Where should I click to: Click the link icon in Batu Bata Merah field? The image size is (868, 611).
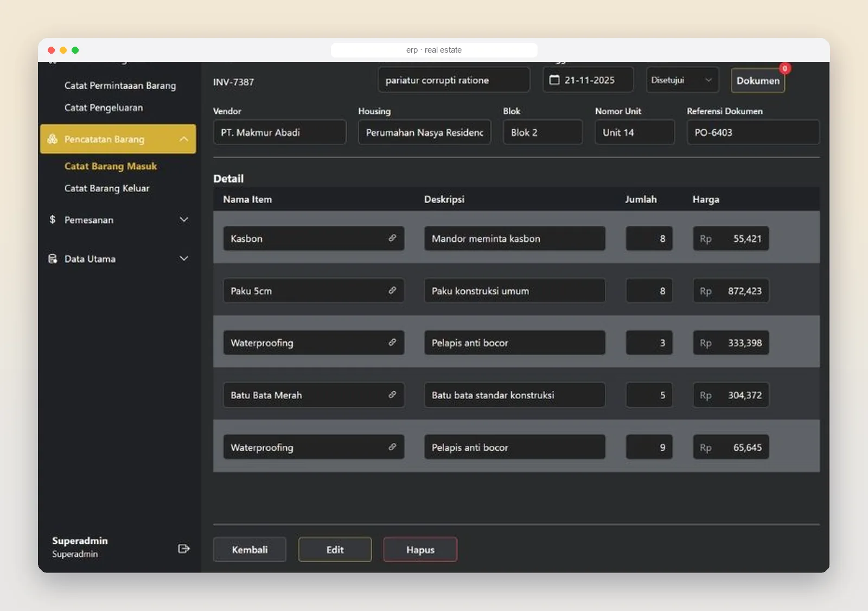tap(392, 394)
